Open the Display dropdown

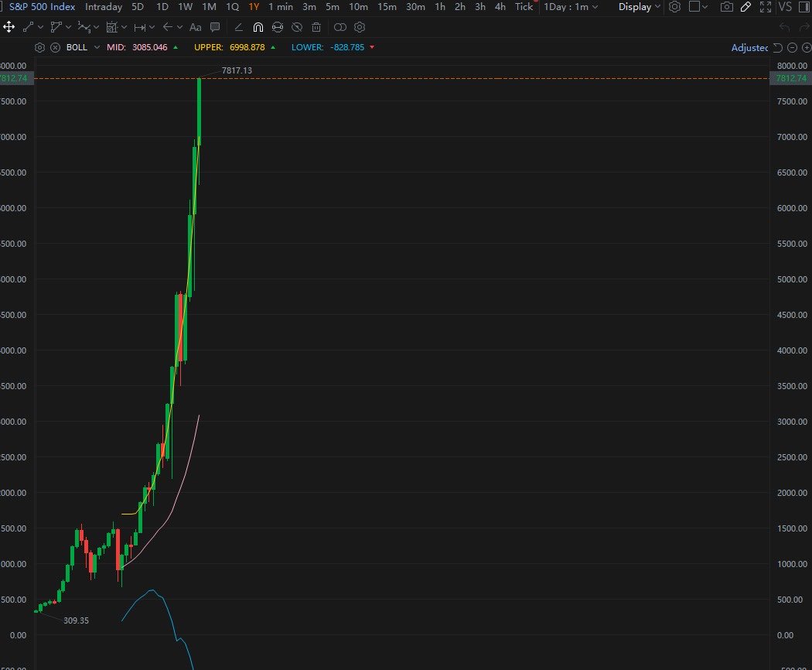(640, 7)
